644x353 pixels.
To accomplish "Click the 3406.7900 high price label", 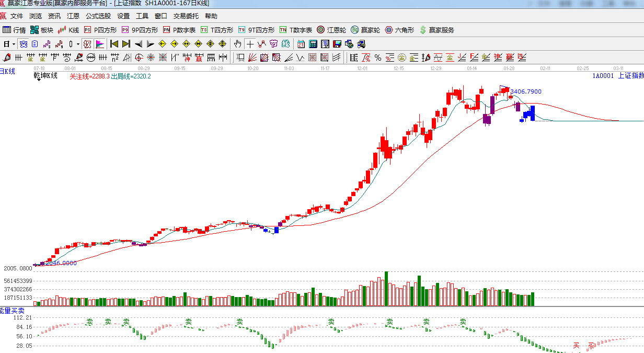I will [x=525, y=92].
